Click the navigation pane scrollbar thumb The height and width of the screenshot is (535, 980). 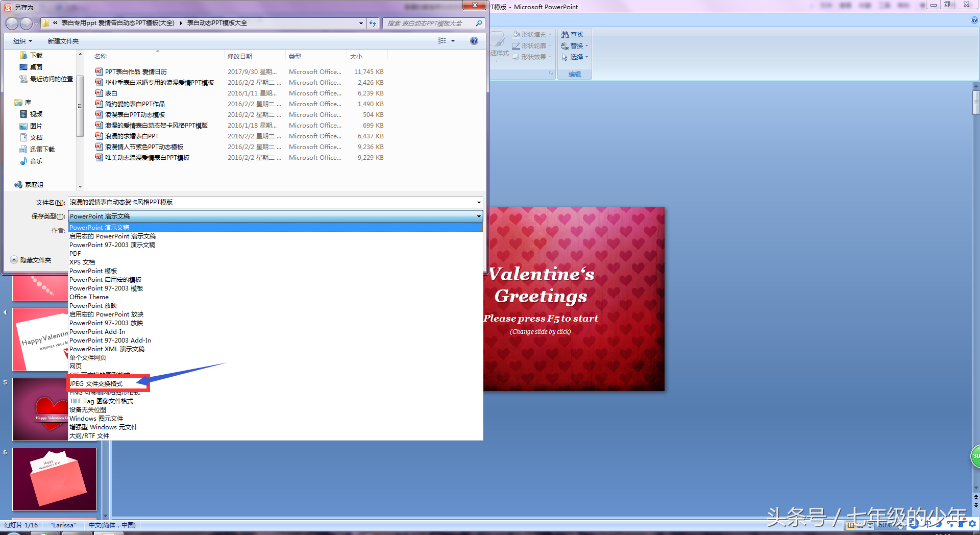point(80,106)
